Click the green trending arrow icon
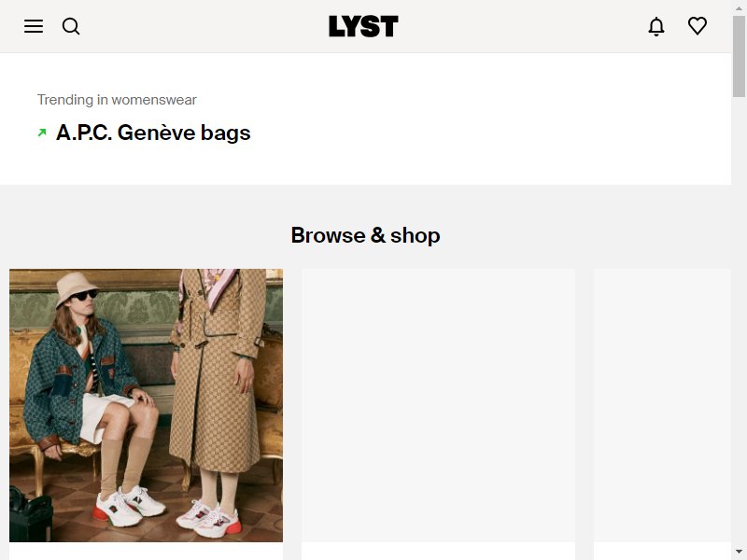Viewport: 747px width, 560px height. [42, 133]
